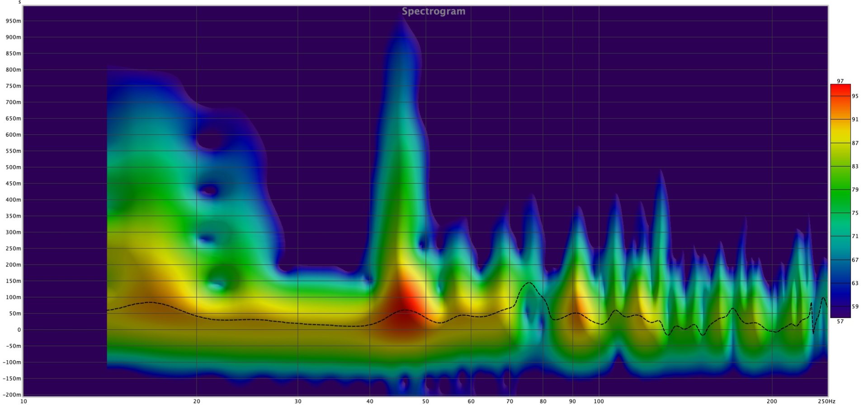Select the 500m tick on the time axis

point(13,167)
